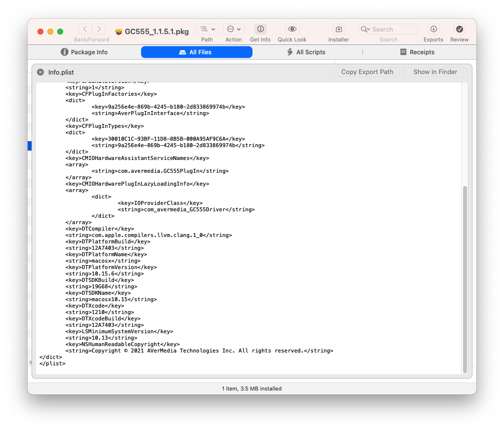The width and height of the screenshot is (504, 431).
Task: Switch to the All Scripts tab
Action: pos(306,52)
